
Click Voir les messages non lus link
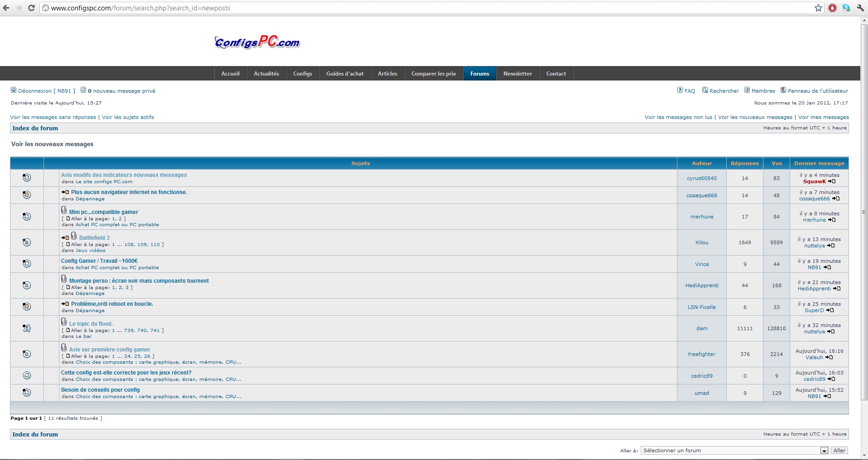[x=678, y=117]
